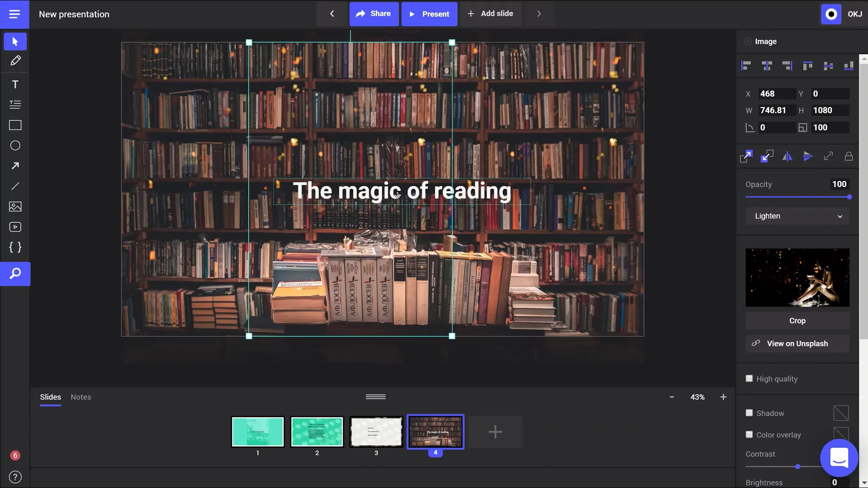Click the Video embed tool icon
Screen dimensions: 868x488
(x=15, y=227)
